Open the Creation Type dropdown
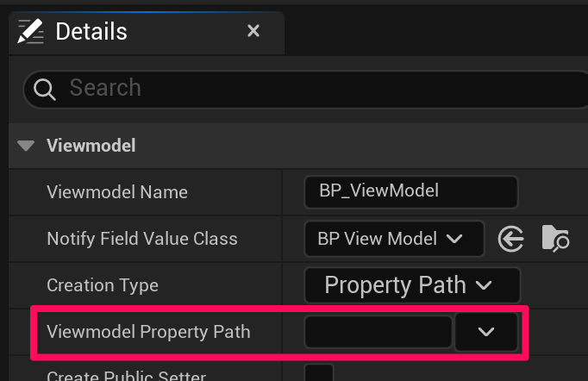The height and width of the screenshot is (381, 588). click(x=411, y=284)
